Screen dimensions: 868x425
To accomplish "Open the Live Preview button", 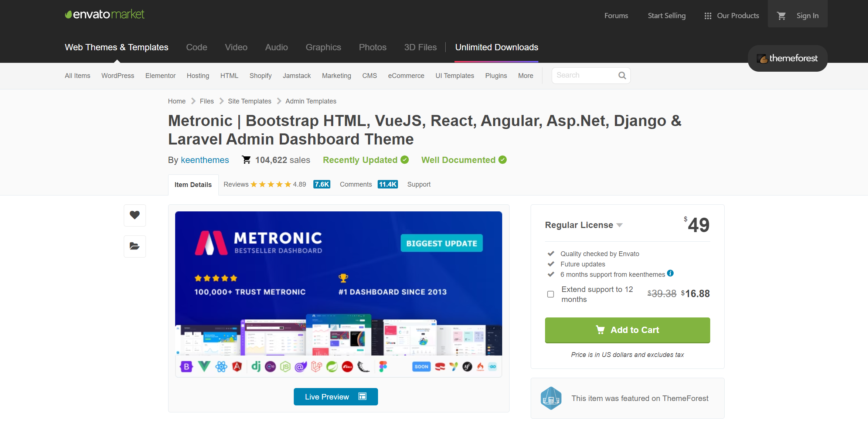I will point(335,397).
